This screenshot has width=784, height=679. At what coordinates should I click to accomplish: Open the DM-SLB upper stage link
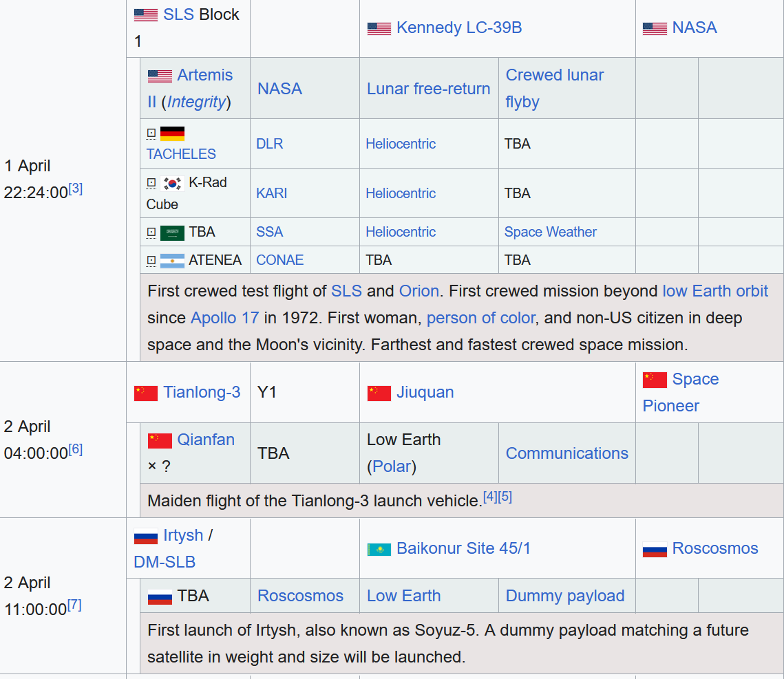(x=165, y=562)
